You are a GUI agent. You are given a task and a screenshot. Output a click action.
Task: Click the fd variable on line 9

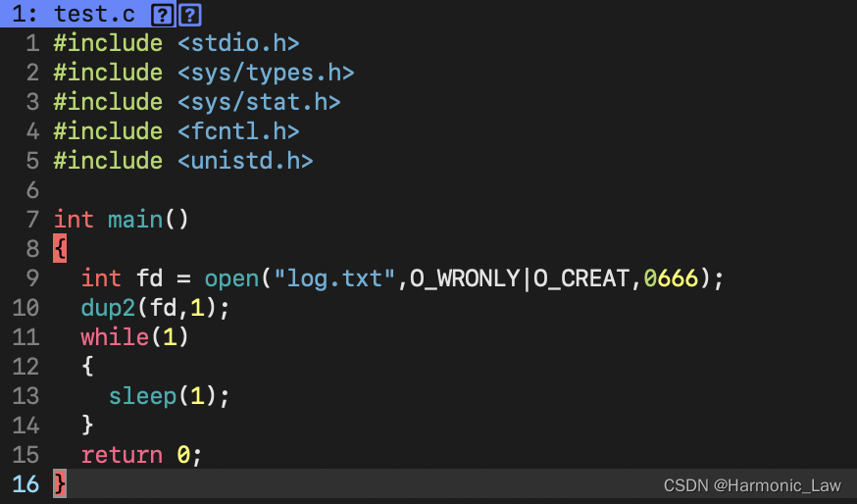[x=149, y=278]
